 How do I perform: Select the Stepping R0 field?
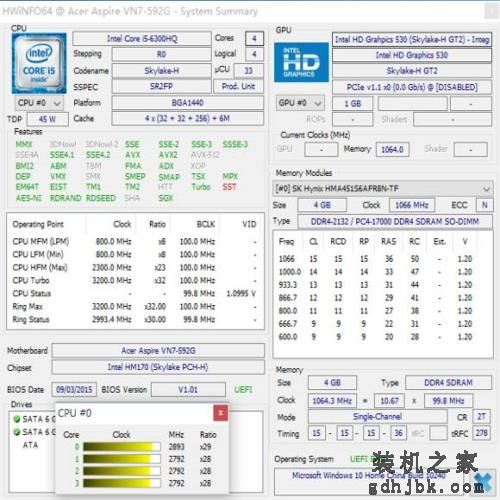(161, 54)
